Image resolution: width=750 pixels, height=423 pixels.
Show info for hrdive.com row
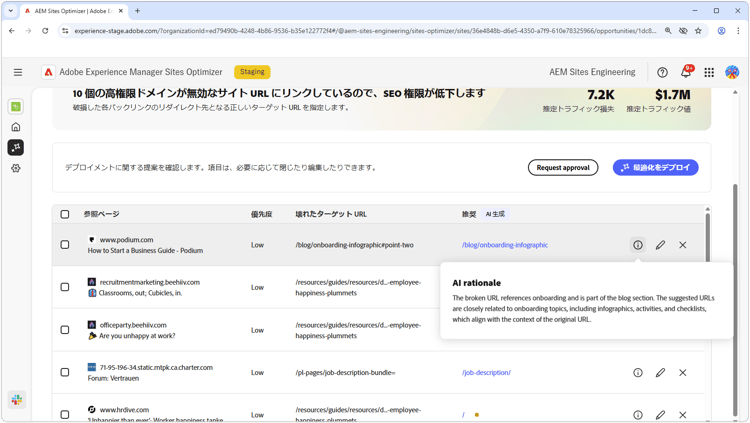pos(638,415)
